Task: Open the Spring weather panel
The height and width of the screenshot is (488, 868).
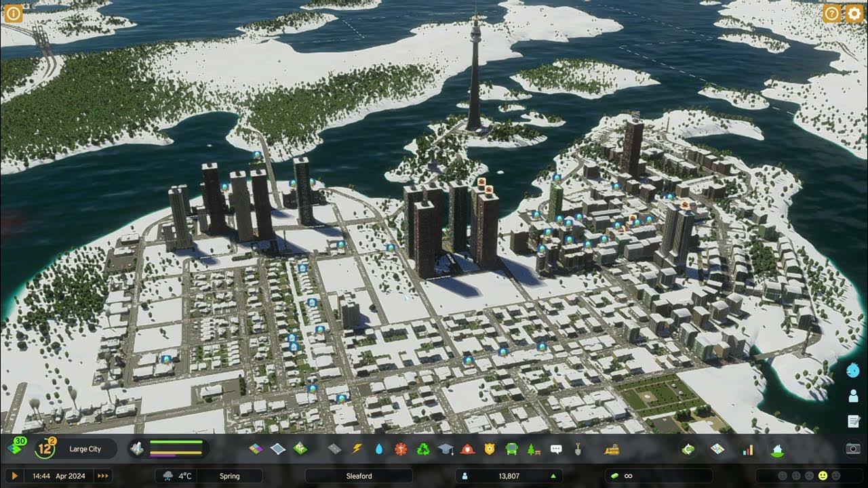Action: (229, 475)
